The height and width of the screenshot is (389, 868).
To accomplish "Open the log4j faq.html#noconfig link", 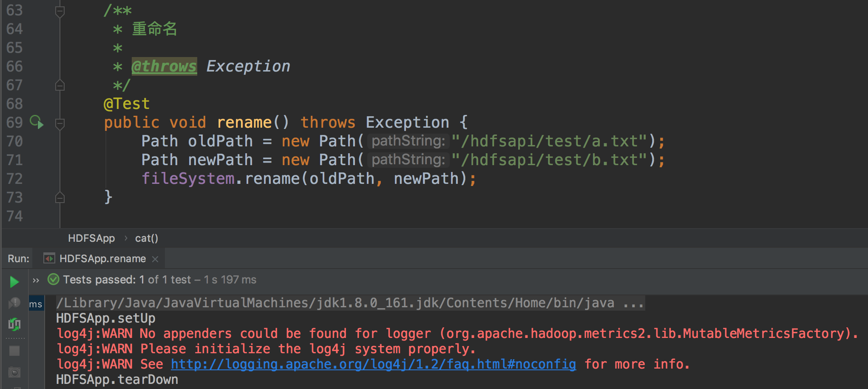I will [x=373, y=364].
